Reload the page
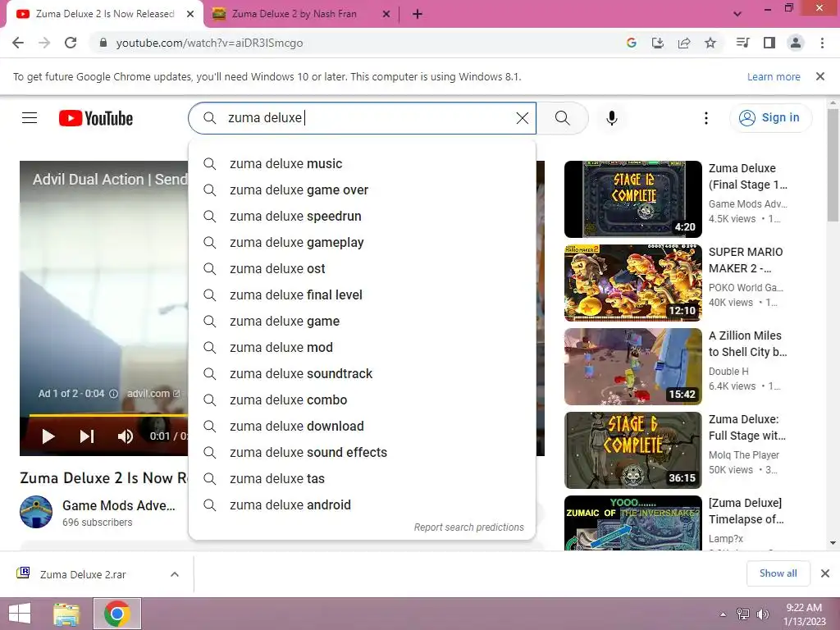The image size is (840, 630). (71, 43)
